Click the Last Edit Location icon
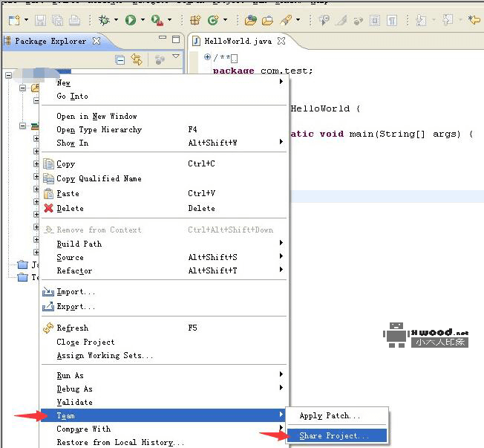 474,20
